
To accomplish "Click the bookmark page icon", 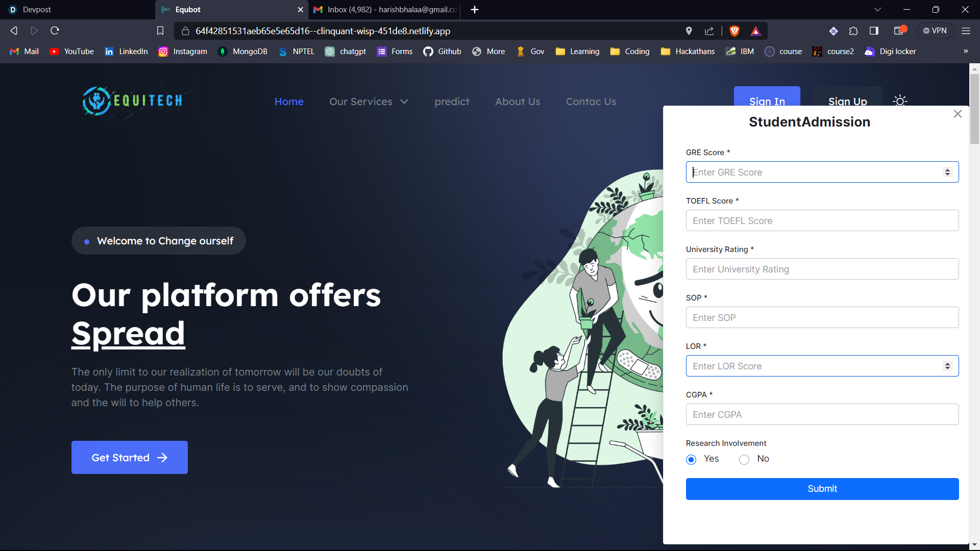I will tap(160, 31).
